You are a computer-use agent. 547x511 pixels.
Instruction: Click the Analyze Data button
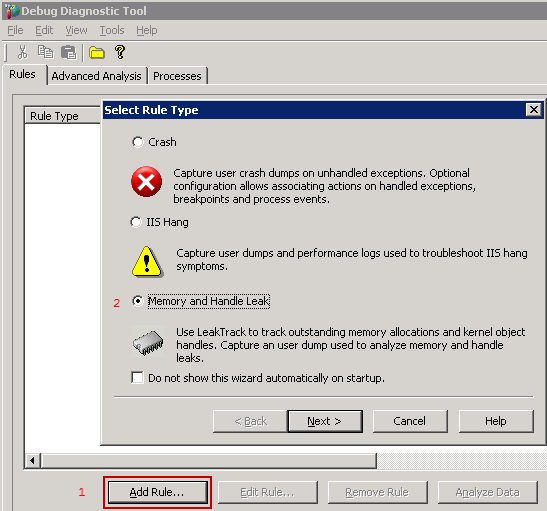[x=488, y=492]
